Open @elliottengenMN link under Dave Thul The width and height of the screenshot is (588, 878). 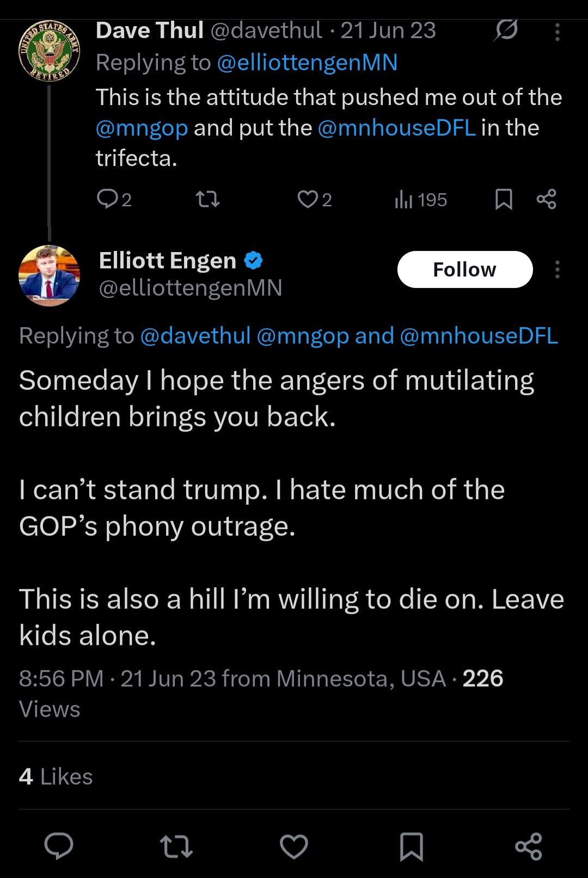(x=307, y=63)
